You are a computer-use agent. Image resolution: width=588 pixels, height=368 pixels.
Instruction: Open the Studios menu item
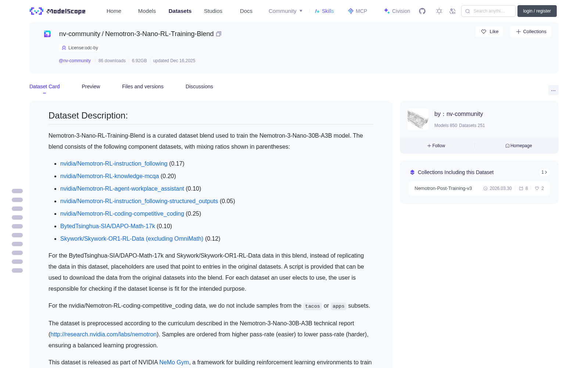[213, 11]
